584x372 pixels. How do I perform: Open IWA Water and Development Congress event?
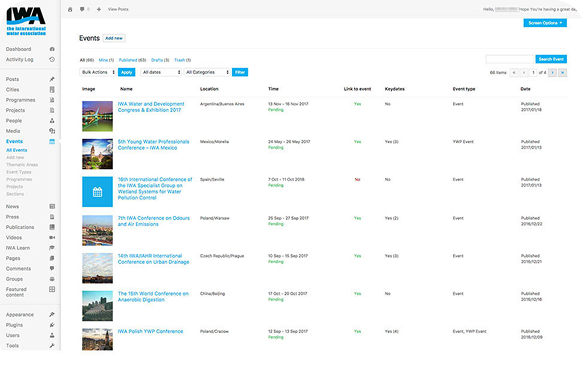[x=151, y=107]
